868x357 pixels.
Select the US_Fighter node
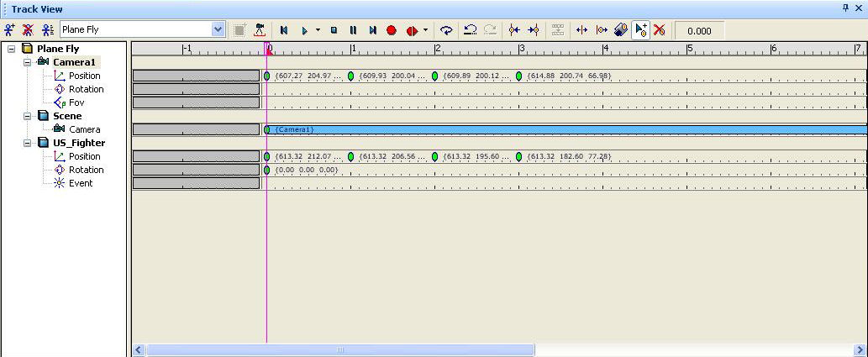[x=79, y=143]
